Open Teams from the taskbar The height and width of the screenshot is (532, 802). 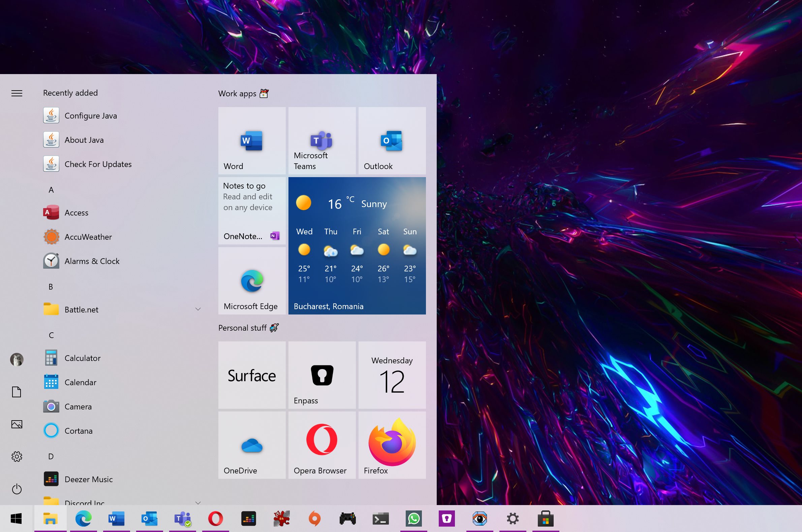pyautogui.click(x=183, y=519)
